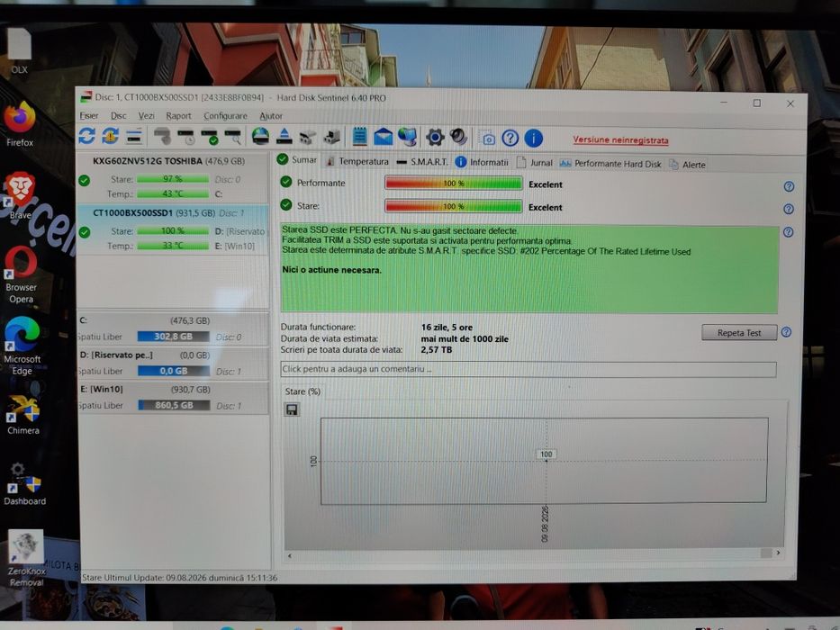Click the graph scroll left arrow

pyautogui.click(x=290, y=556)
